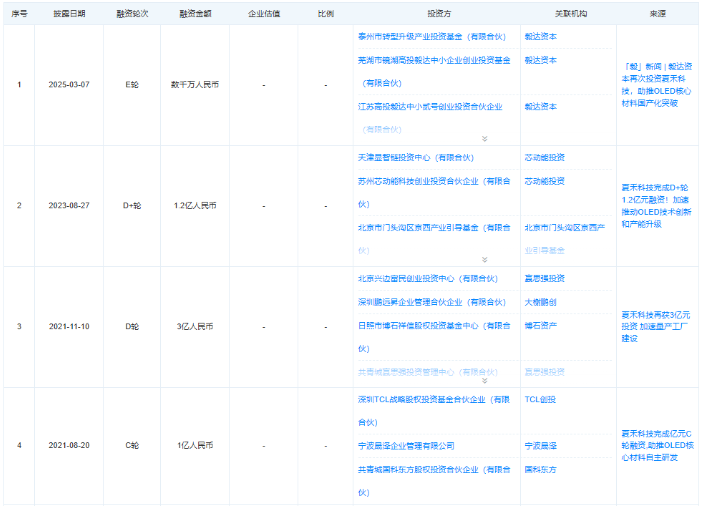The image size is (703, 509).
Task: Select the amount cell 1.2亿人民币
Action: (x=195, y=206)
